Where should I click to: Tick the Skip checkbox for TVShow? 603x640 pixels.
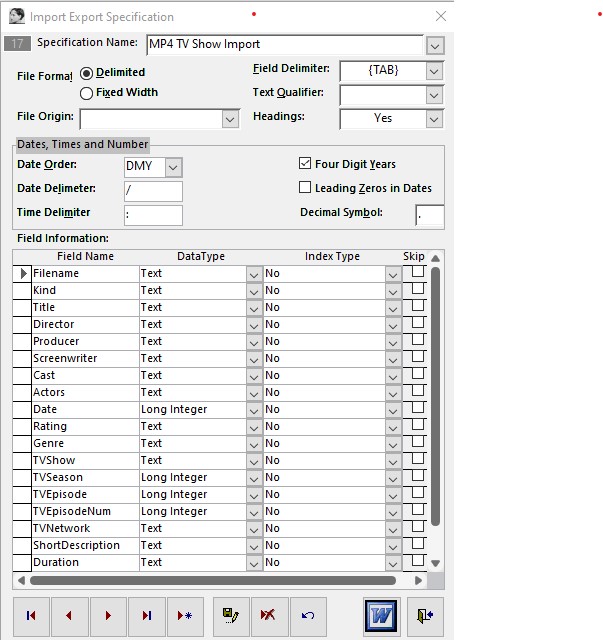[x=418, y=459]
